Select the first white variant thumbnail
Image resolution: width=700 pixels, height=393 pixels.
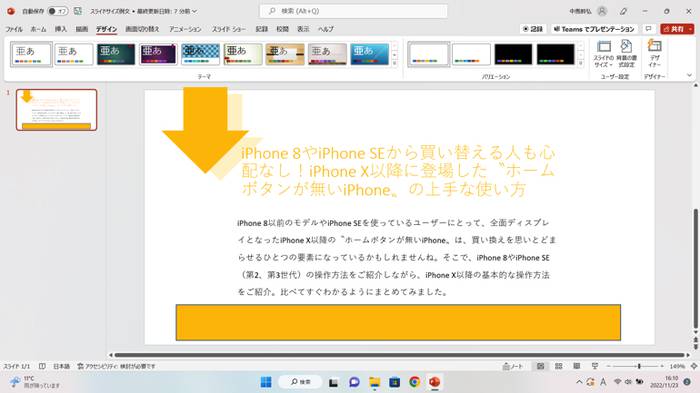pyautogui.click(x=429, y=54)
